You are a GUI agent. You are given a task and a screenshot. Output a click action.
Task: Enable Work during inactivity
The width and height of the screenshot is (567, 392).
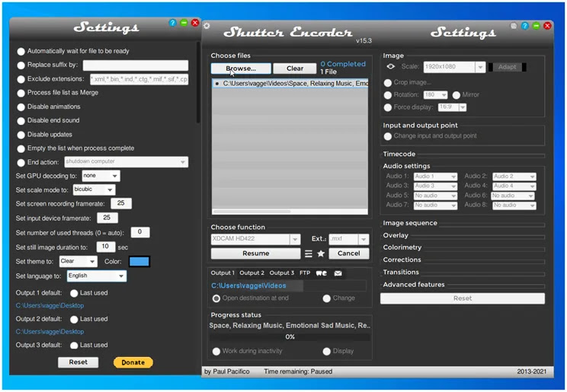pyautogui.click(x=216, y=351)
